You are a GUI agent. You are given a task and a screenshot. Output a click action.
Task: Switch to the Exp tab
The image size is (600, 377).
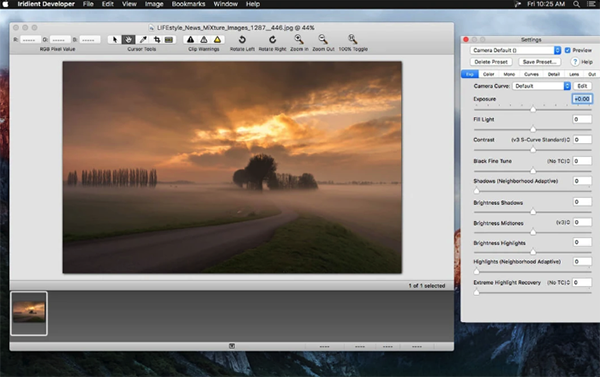[x=470, y=74]
